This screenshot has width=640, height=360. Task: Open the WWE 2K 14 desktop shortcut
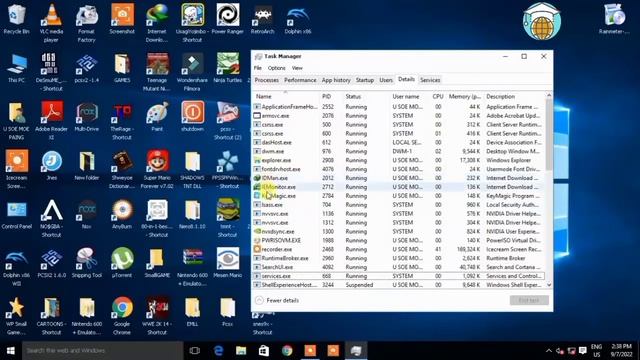pos(157,316)
